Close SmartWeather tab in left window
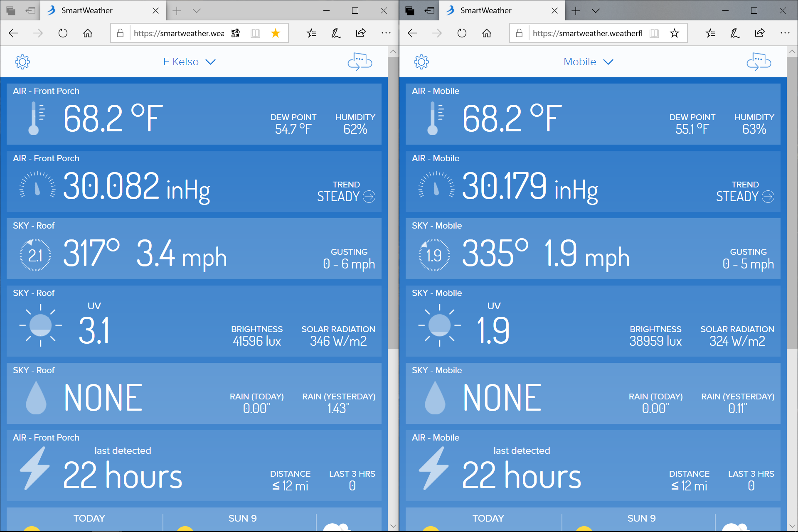Image resolution: width=798 pixels, height=532 pixels. coord(156,11)
